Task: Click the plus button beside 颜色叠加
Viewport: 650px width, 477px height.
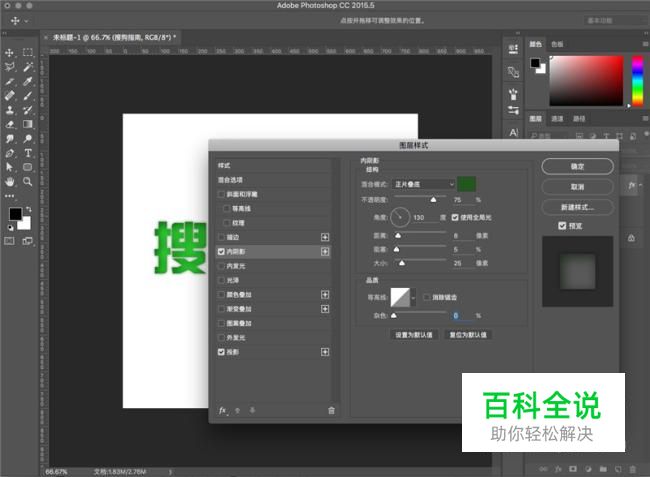Action: point(325,295)
